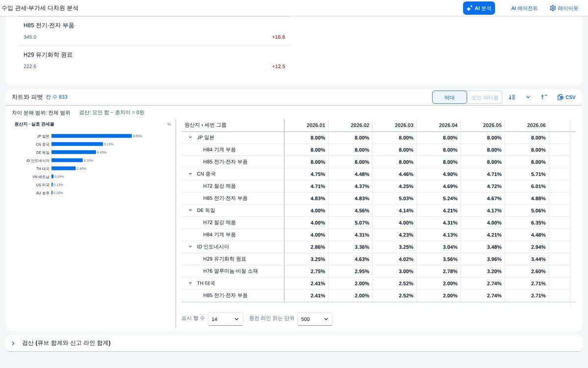Click the 수입 관세·부가세 다차원 분석 title
This screenshot has width=588, height=368.
pos(40,8)
